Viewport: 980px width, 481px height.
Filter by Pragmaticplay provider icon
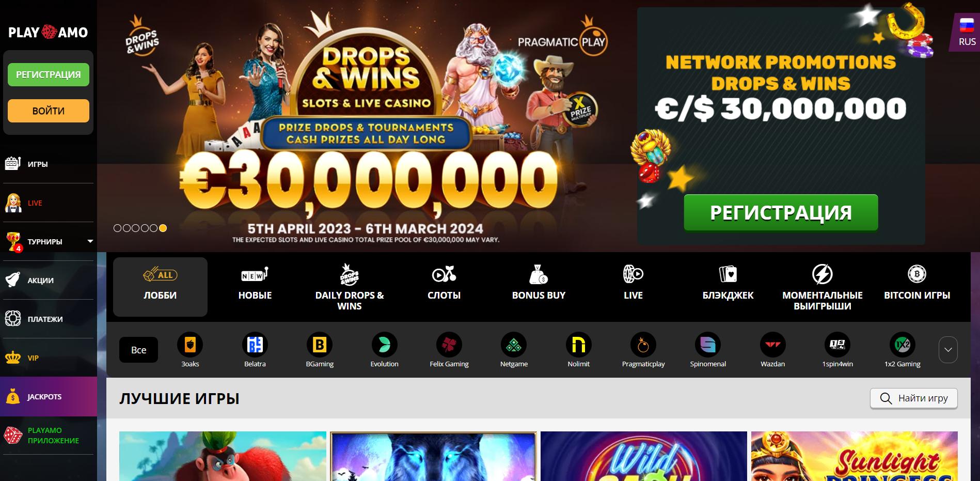pos(643,345)
